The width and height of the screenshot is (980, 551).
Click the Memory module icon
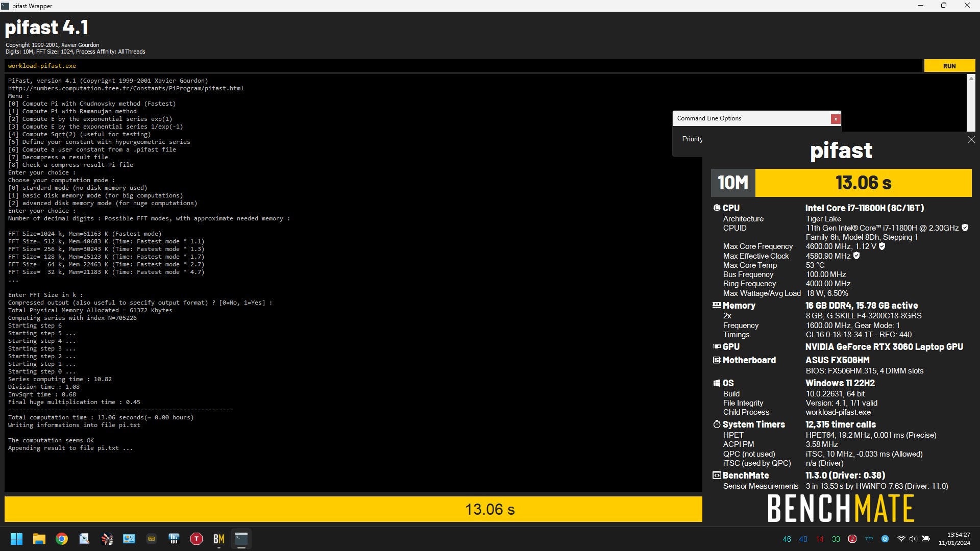pyautogui.click(x=717, y=305)
